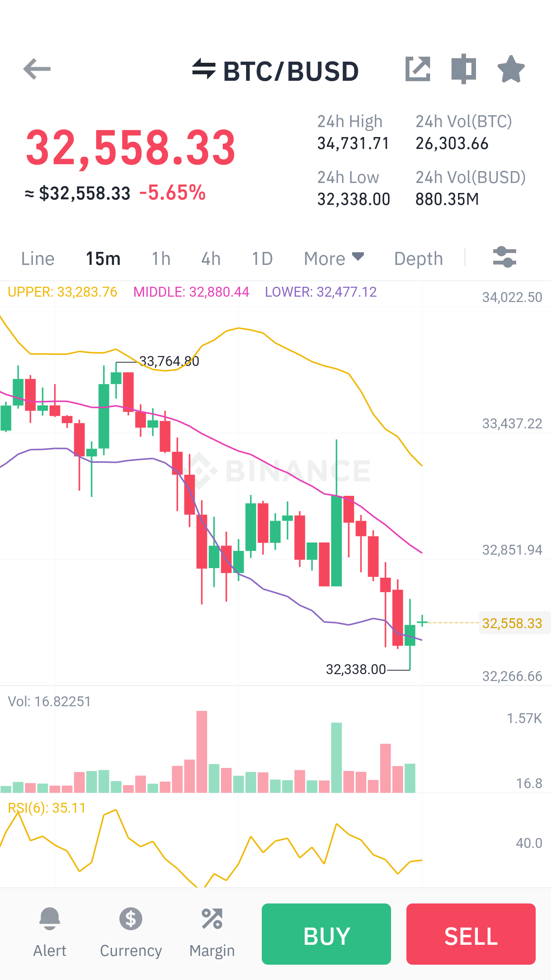Tap the green BUY button
The width and height of the screenshot is (551, 980).
click(326, 934)
